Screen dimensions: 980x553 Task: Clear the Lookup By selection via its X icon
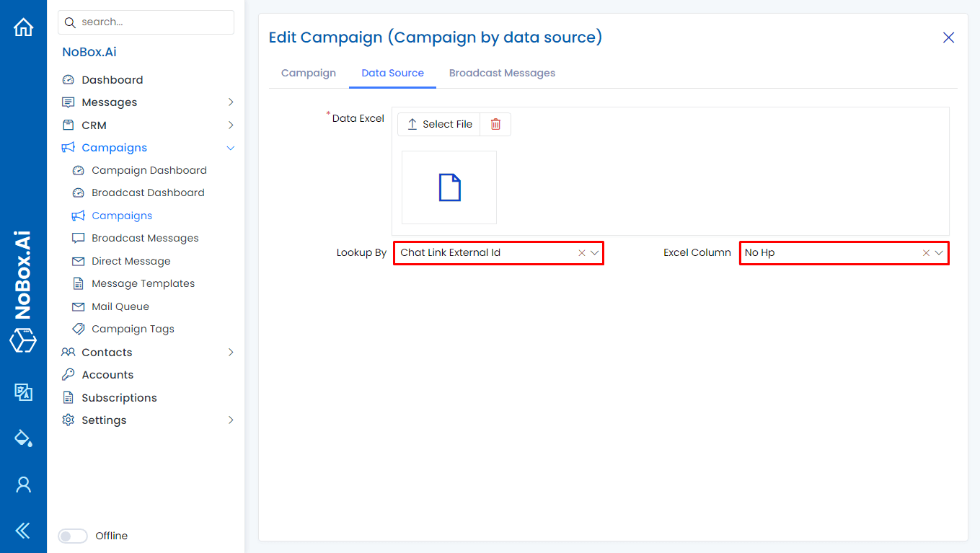[581, 253]
